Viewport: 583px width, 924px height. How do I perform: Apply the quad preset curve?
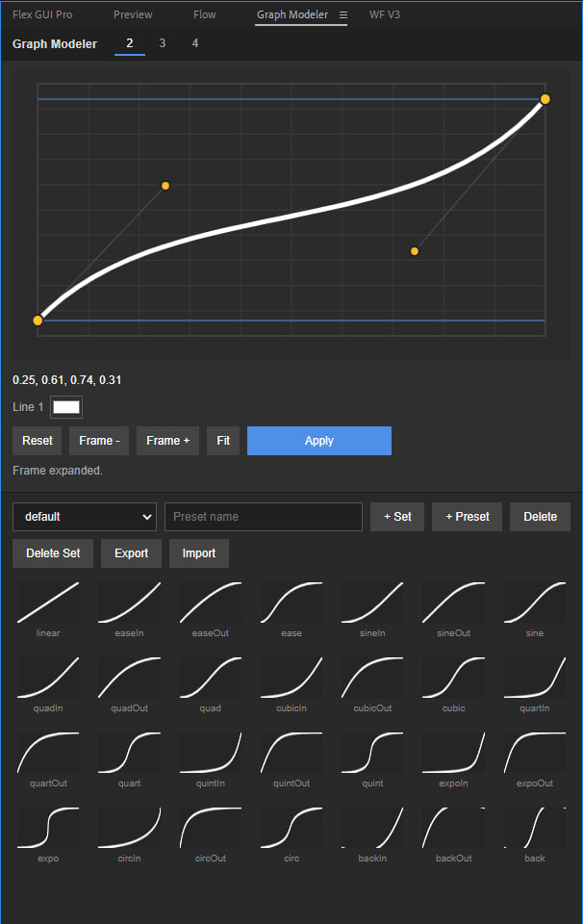click(x=211, y=678)
